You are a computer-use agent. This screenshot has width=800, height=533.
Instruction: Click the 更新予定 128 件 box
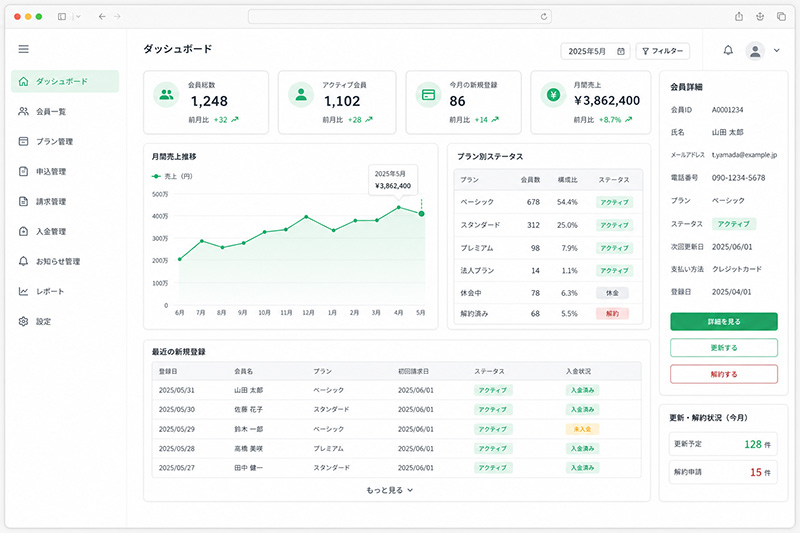[x=723, y=444]
